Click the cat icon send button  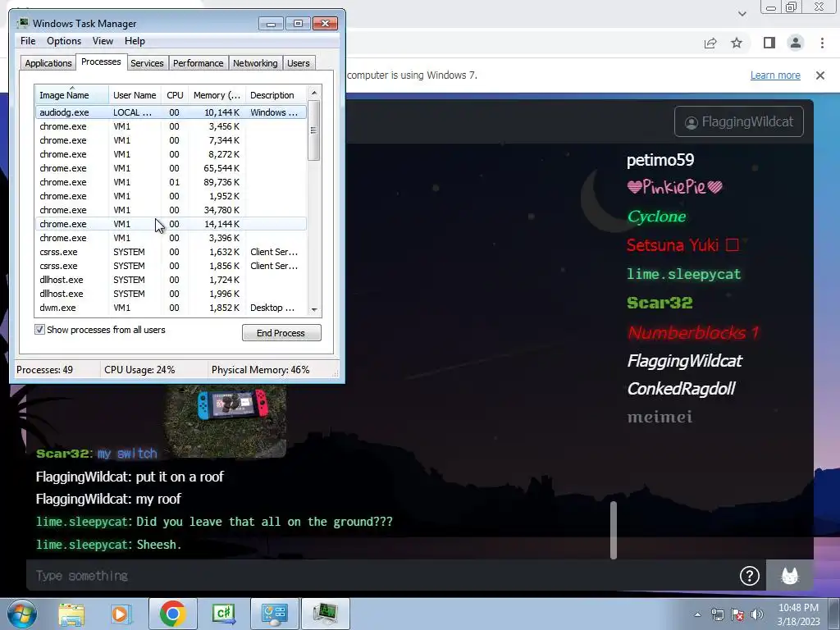pos(790,576)
